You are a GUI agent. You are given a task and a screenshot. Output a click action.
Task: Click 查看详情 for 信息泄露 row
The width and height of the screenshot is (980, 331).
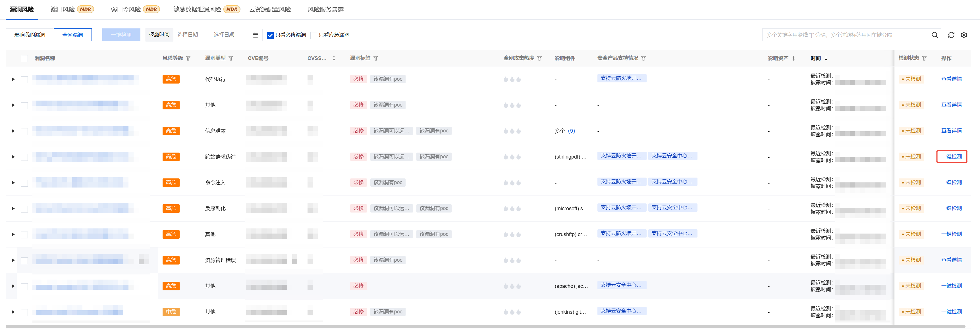pos(951,130)
